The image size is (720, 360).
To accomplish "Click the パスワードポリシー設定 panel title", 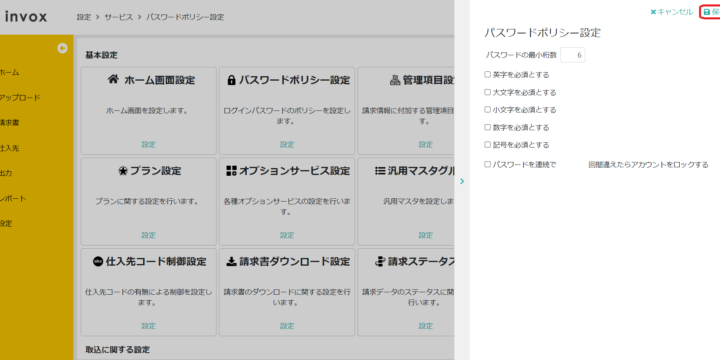I will (x=542, y=33).
